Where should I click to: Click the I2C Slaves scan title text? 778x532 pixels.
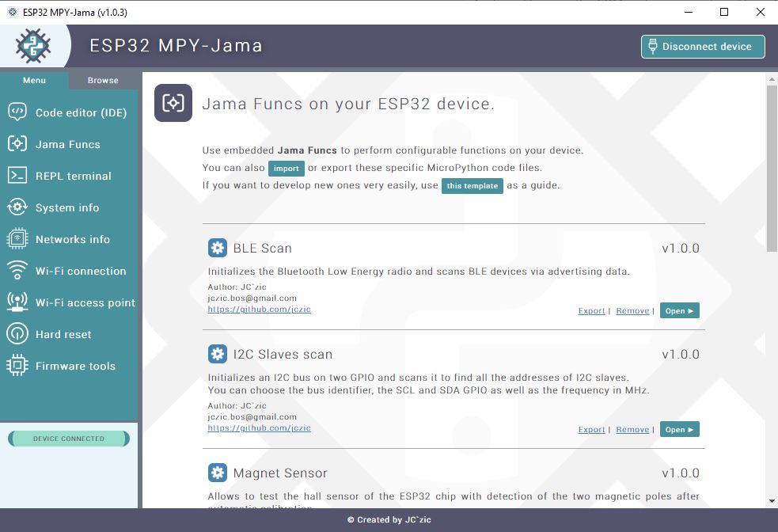pos(283,355)
